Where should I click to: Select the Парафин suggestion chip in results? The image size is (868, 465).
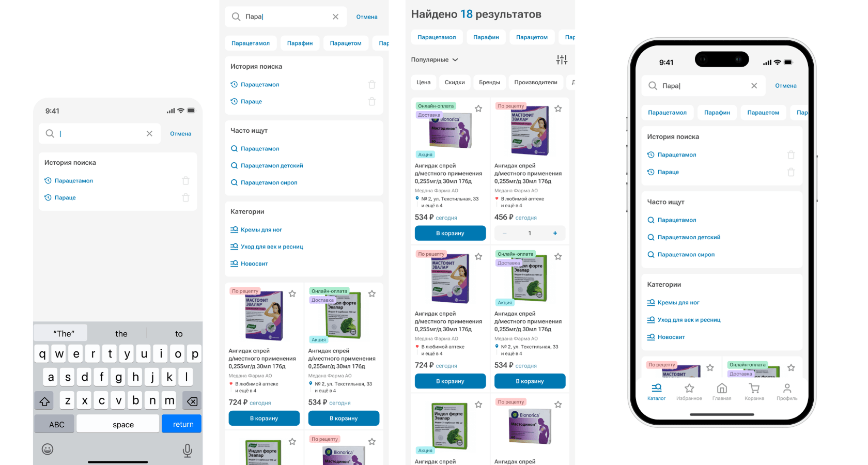[x=486, y=37]
